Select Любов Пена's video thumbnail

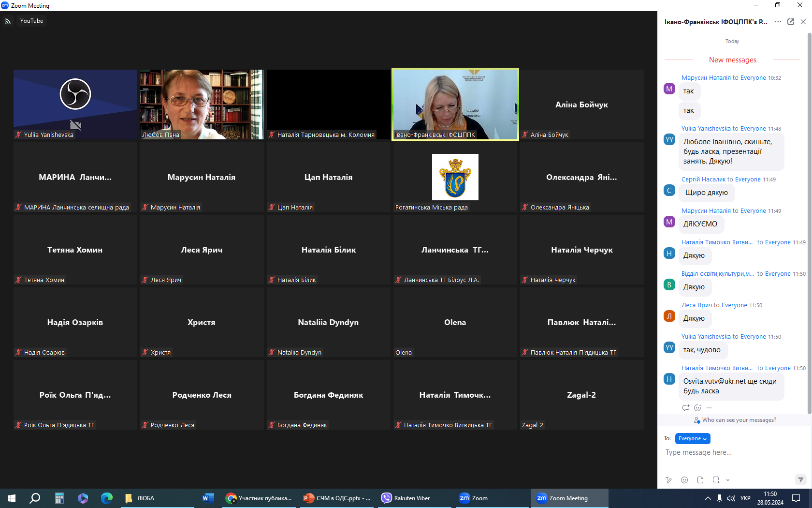(x=202, y=104)
